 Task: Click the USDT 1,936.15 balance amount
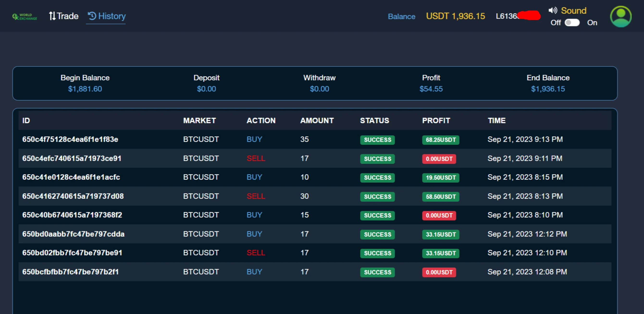click(x=455, y=16)
